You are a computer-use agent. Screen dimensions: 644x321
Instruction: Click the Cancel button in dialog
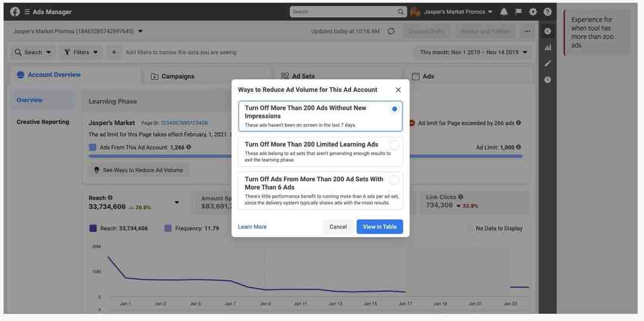coord(338,227)
